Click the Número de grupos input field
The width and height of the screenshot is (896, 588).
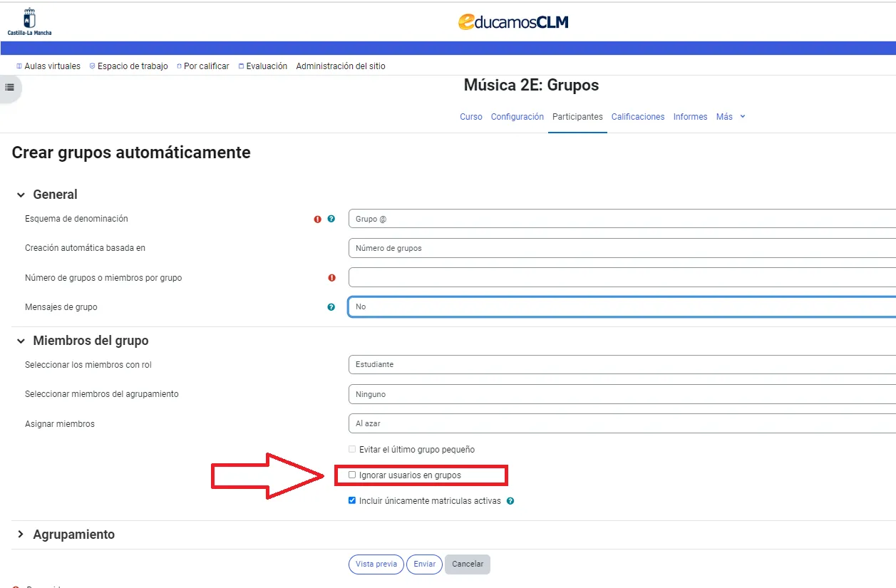coord(620,277)
